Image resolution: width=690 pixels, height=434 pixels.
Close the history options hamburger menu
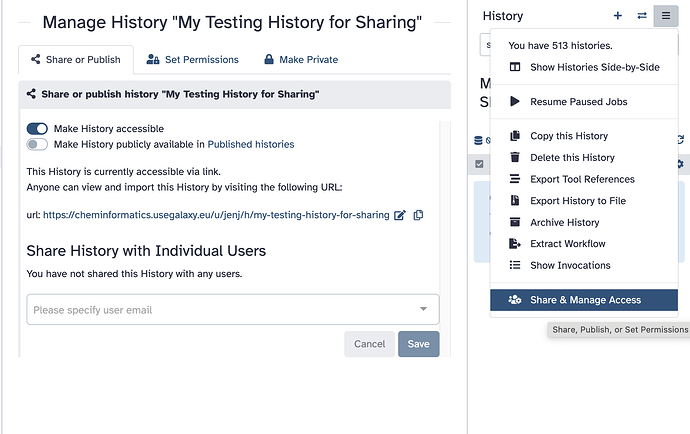666,16
